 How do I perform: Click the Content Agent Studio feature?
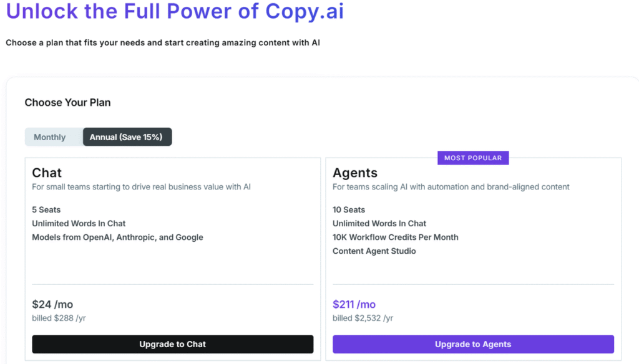pyautogui.click(x=374, y=251)
